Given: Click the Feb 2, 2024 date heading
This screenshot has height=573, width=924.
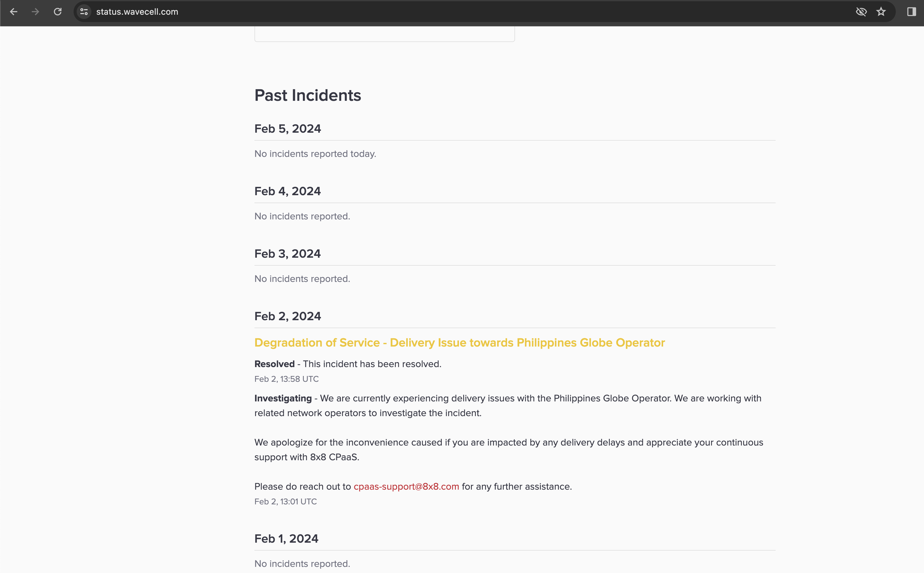Looking at the screenshot, I should (288, 317).
